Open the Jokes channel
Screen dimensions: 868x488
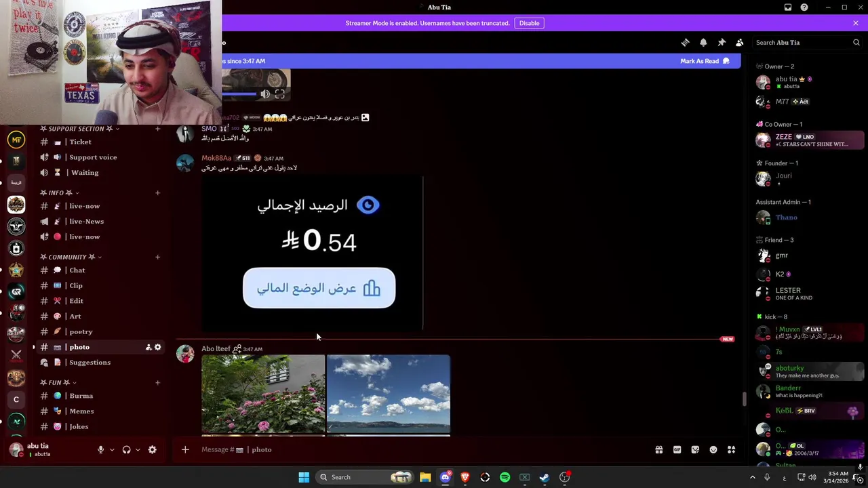pyautogui.click(x=100, y=426)
